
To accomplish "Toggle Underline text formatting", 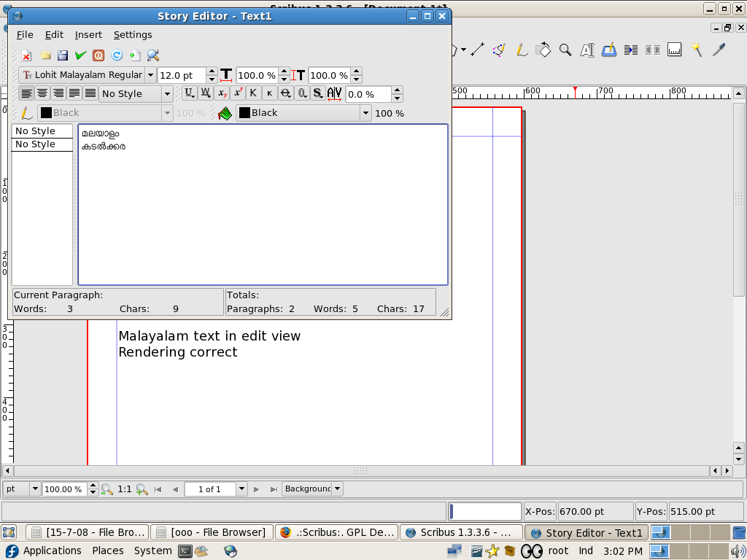I will coord(189,93).
